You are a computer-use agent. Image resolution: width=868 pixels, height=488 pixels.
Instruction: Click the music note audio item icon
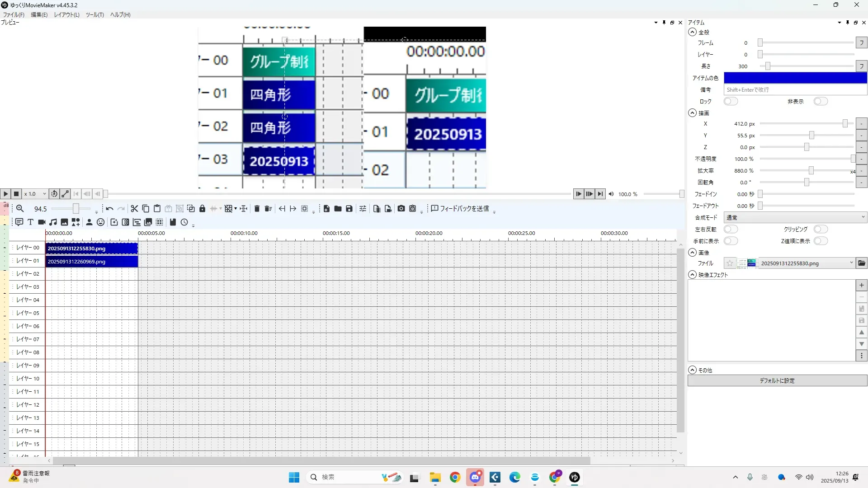click(x=53, y=222)
